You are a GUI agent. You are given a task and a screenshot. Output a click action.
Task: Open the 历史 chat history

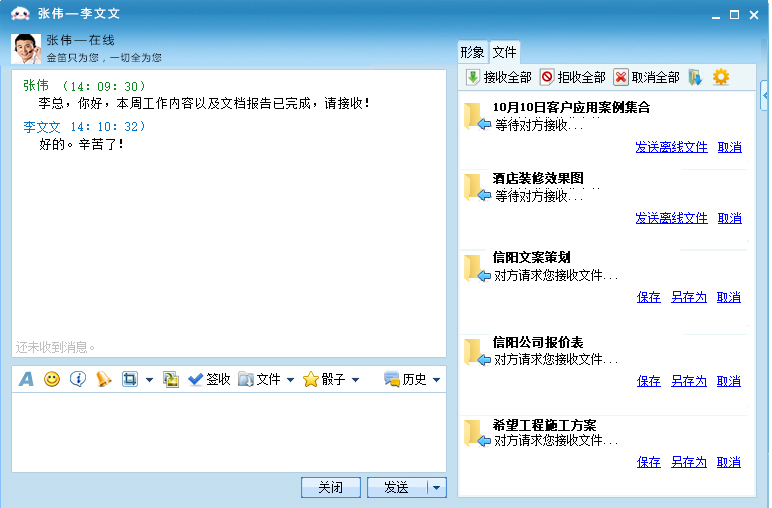coord(405,379)
